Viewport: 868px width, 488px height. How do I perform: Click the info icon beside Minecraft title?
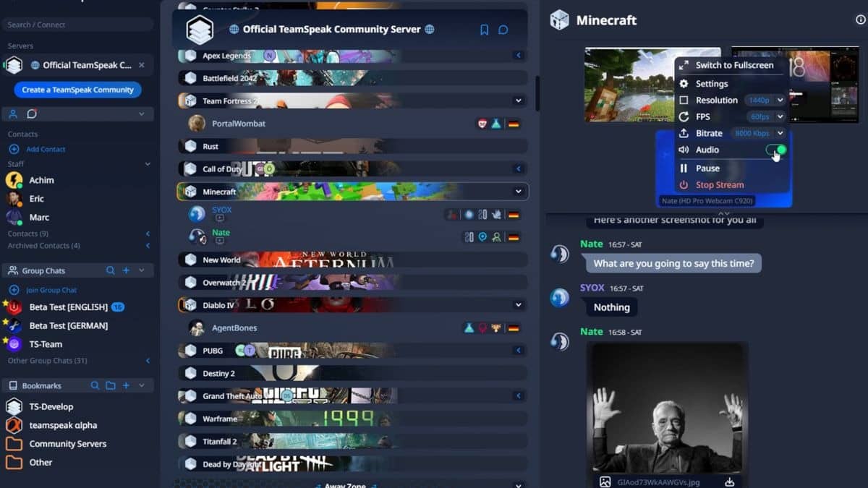coord(861,20)
